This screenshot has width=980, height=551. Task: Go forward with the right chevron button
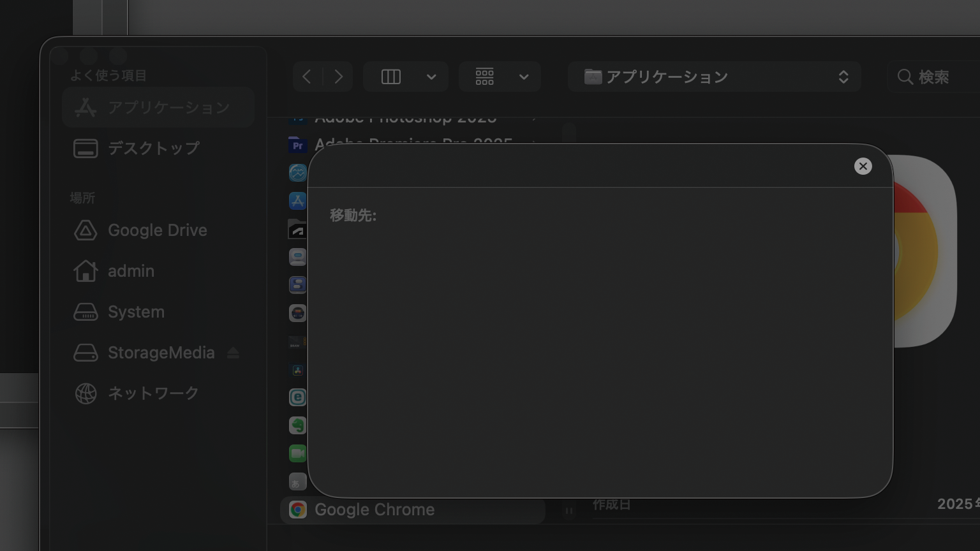click(x=339, y=77)
